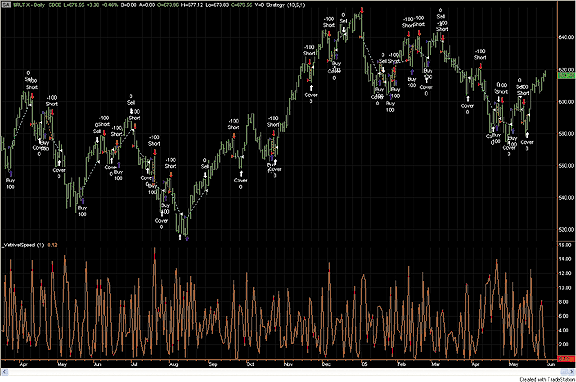Click the Sep label on the date axis
Viewport: 576px width, 382px height.
point(213,364)
